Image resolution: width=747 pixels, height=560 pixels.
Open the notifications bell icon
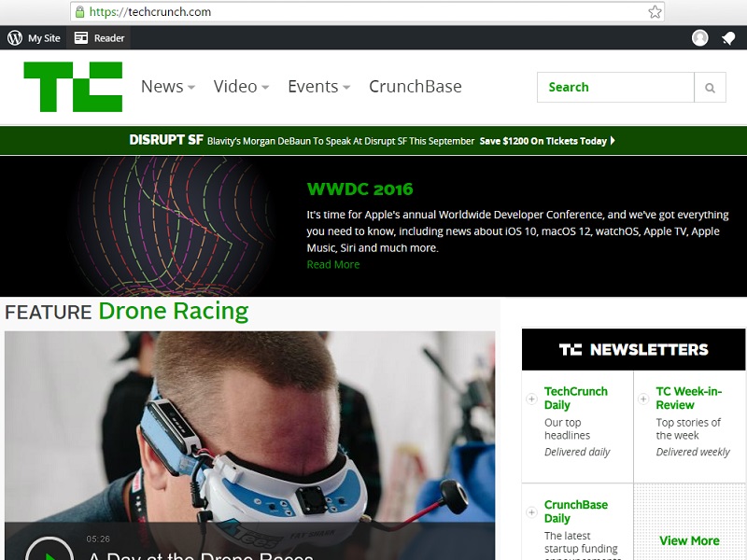(x=728, y=38)
